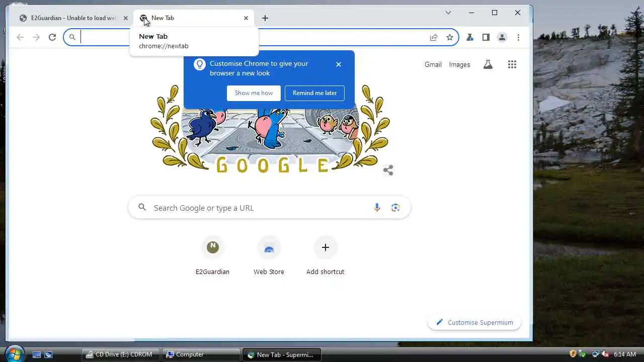Click Customise Supermium button
Screen dimensions: 644x362
coord(474,322)
